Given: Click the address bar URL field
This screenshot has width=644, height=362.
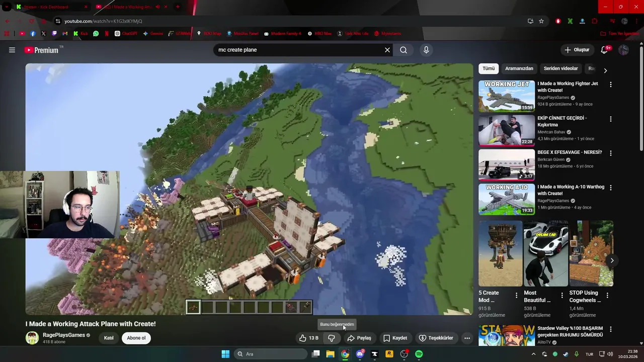Looking at the screenshot, I should [292, 21].
